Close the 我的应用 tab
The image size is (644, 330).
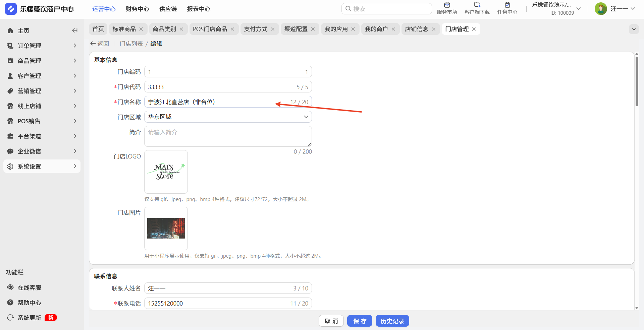(x=353, y=29)
